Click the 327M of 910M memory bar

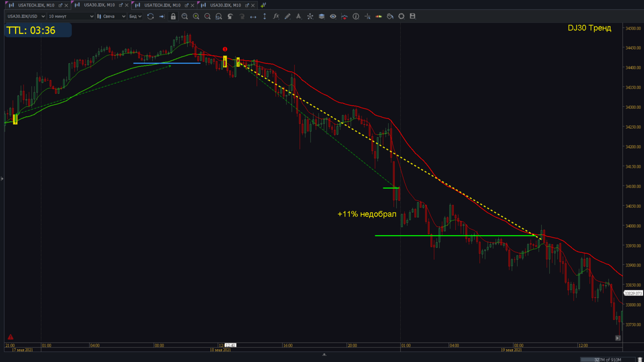pyautogui.click(x=608, y=360)
